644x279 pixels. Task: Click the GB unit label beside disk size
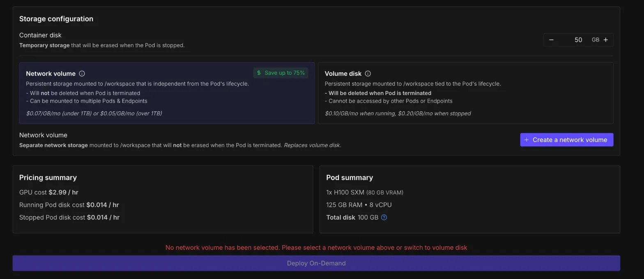click(596, 40)
